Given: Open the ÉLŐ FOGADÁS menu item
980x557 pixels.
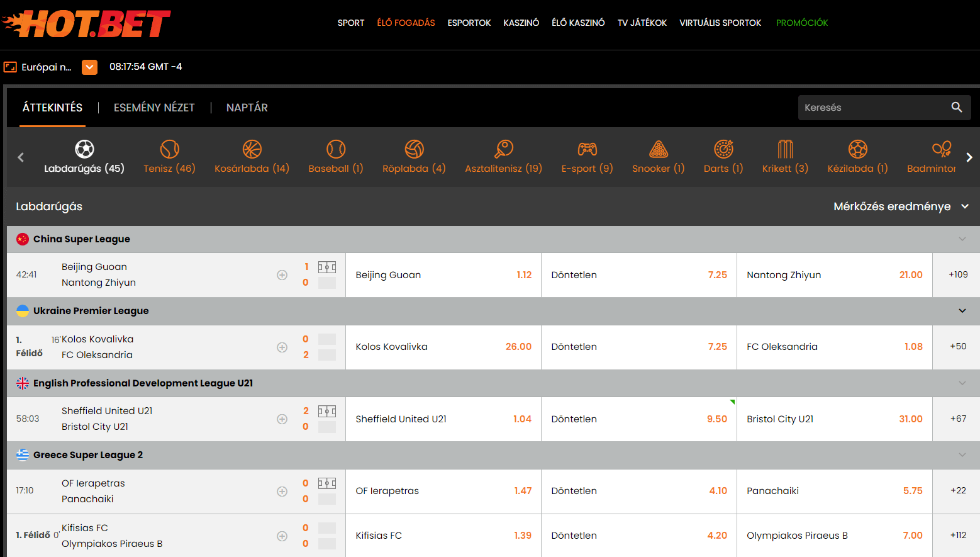Looking at the screenshot, I should click(406, 23).
